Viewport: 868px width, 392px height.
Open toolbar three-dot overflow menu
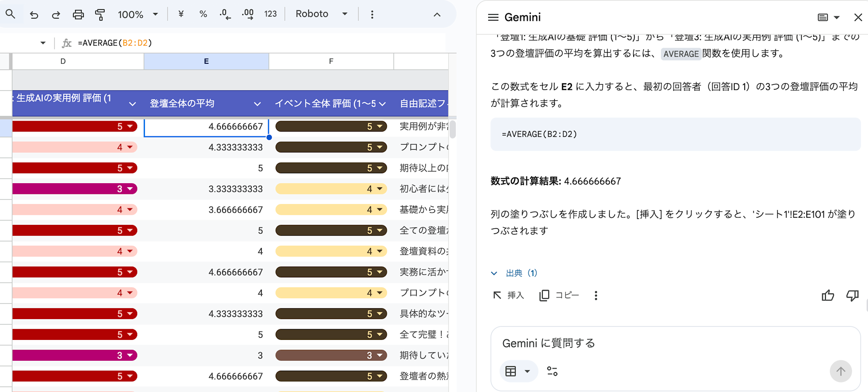pos(372,14)
